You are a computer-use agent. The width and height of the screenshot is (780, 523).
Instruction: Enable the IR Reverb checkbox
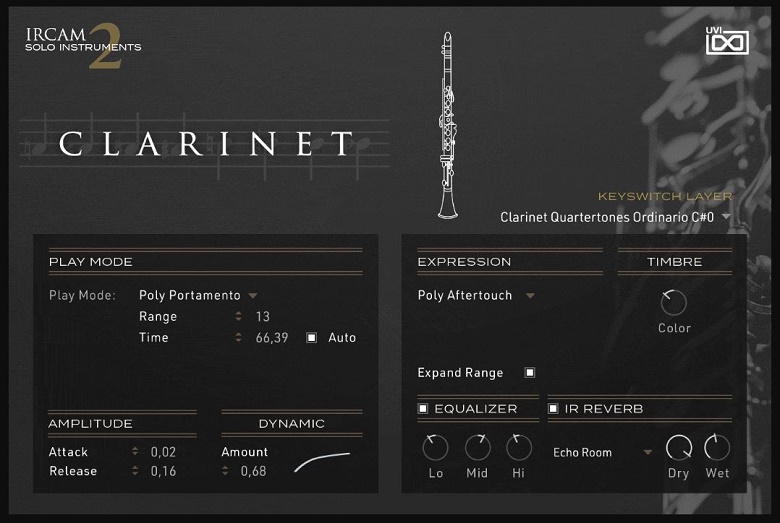(x=553, y=409)
